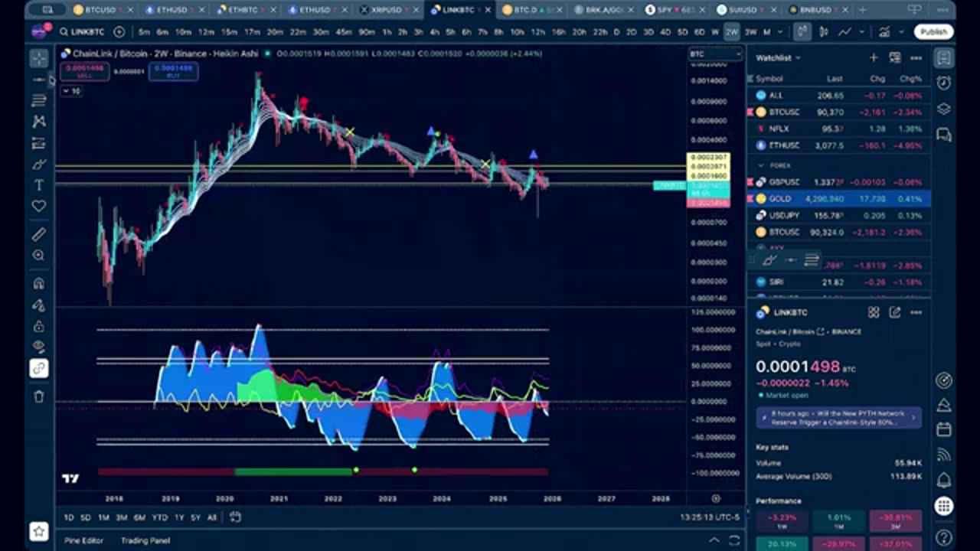The height and width of the screenshot is (551, 980).
Task: Toggle magnet mode in drawing toolbar
Action: [39, 284]
